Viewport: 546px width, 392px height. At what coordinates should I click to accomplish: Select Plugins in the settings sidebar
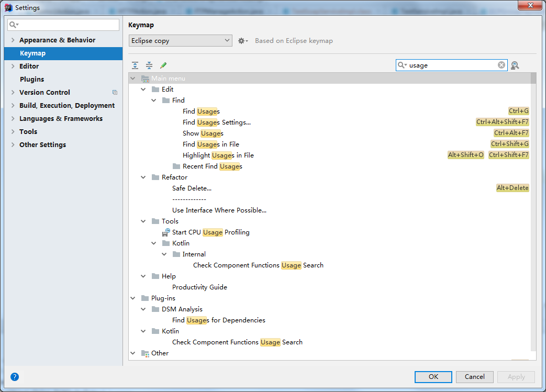[x=32, y=80]
